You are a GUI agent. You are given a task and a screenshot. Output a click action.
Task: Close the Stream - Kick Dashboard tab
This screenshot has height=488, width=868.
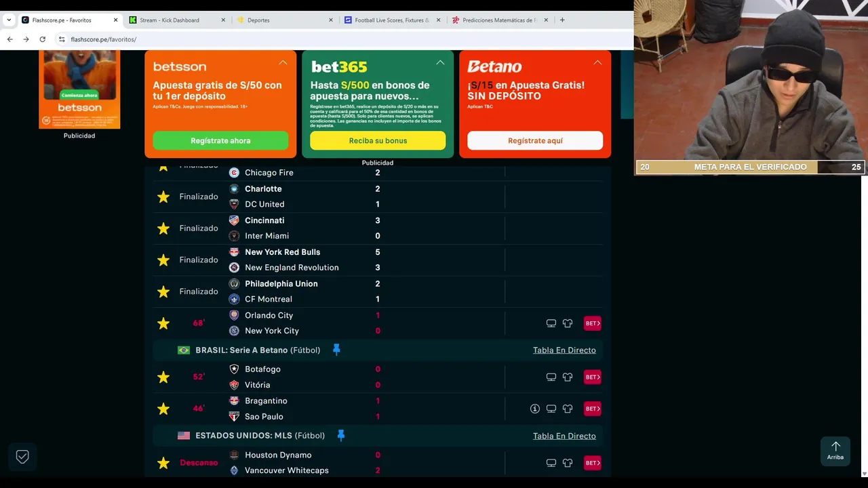(x=223, y=20)
